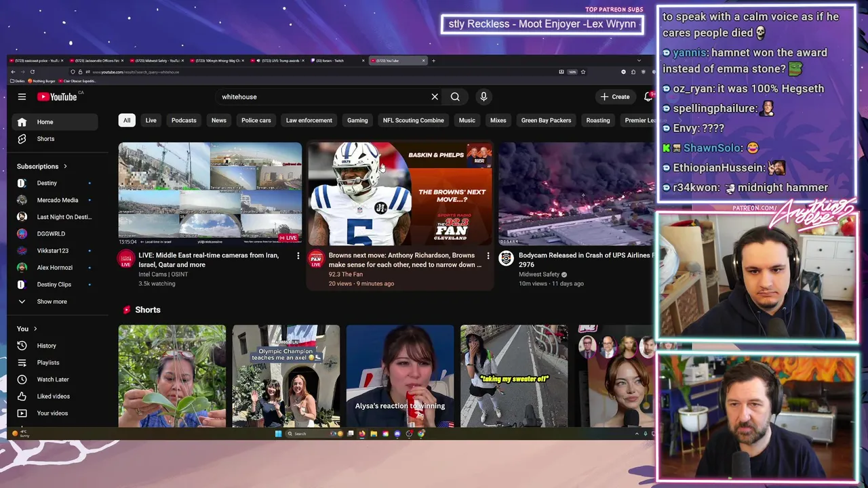Viewport: 868px width, 488px height.
Task: Select the Roasting filter chip
Action: pos(598,120)
